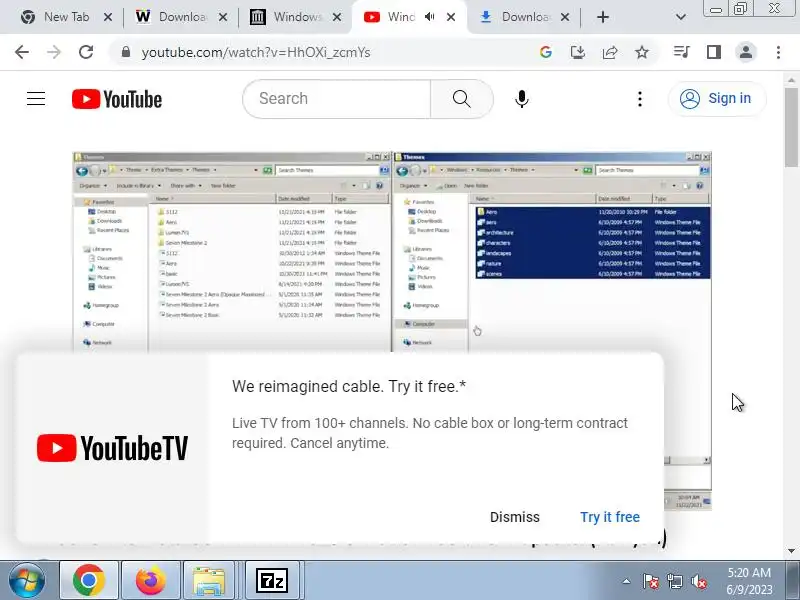Open Chrome three-dot menu
This screenshot has height=600, width=800.
(778, 52)
